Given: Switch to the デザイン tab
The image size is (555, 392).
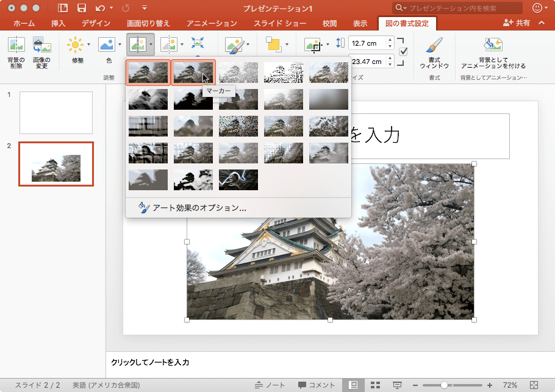Looking at the screenshot, I should pos(96,23).
